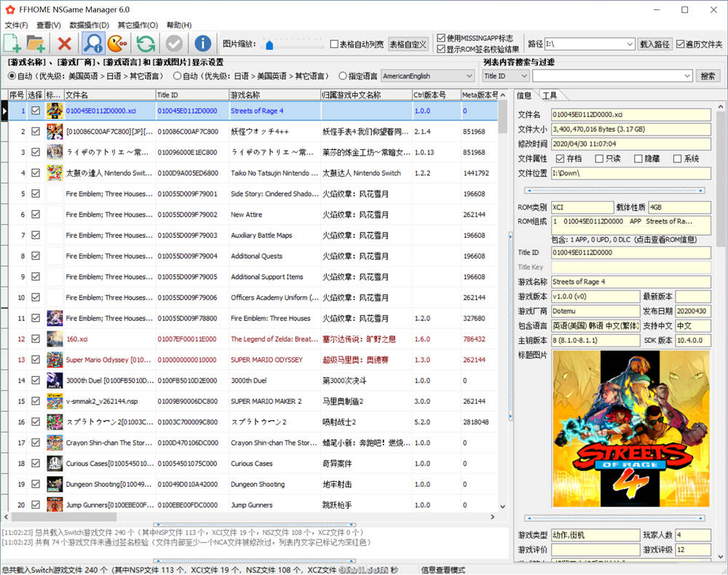Open the 其它操作(O) menu
Screen dimensions: 728x575
pyautogui.click(x=138, y=25)
